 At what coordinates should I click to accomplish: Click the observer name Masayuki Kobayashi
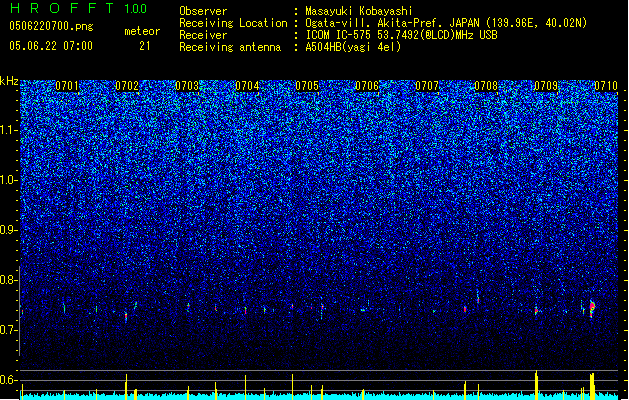click(359, 11)
